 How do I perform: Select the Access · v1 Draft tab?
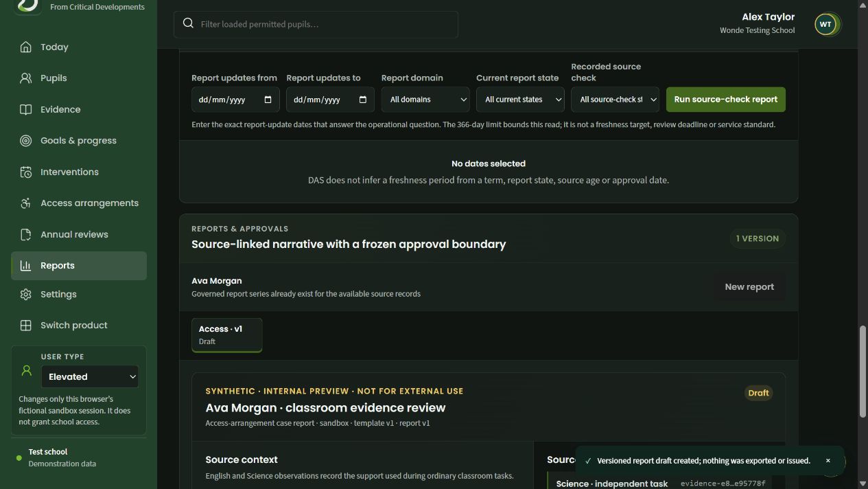pos(227,335)
